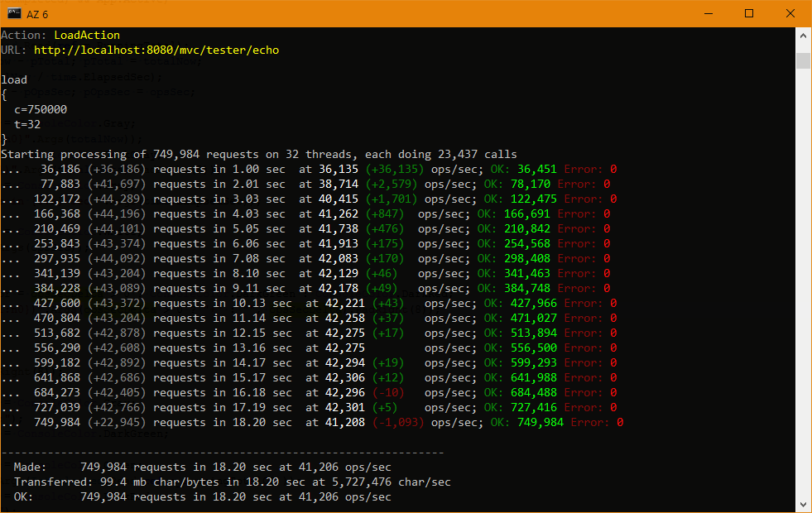Click the 5,727,476 char/sec value
Image resolution: width=812 pixels, height=513 pixels.
pyautogui.click(x=392, y=482)
